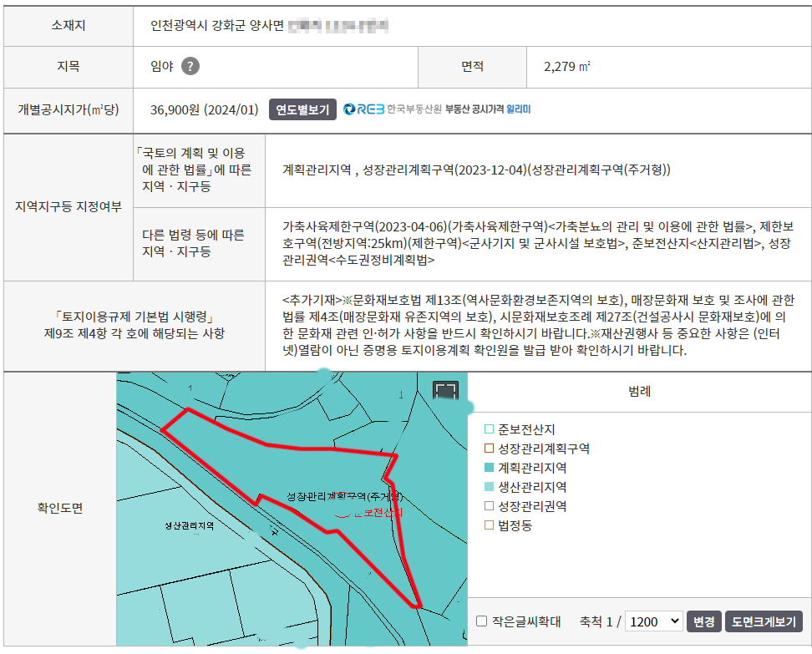Open 연도별보기 for yearly land prices

(x=302, y=110)
